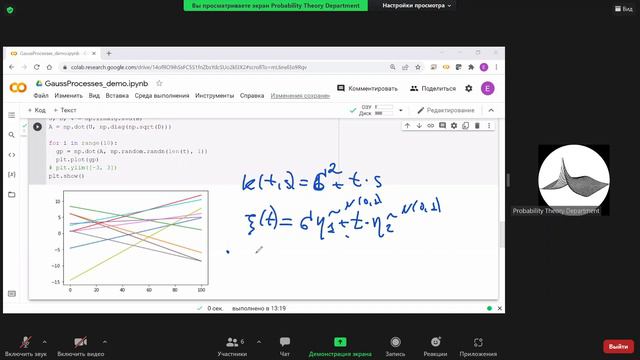Toggle microphone Включить звук
640x360 pixels.
(x=26, y=347)
